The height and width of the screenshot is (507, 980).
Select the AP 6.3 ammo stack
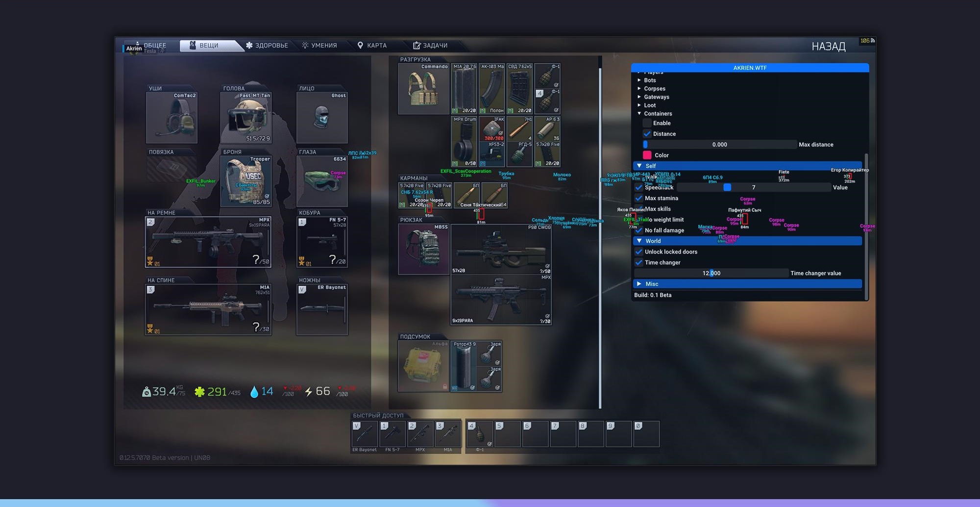547,129
